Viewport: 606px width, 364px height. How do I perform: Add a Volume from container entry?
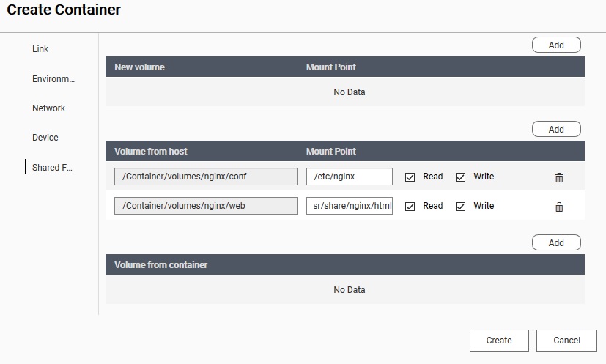point(556,242)
